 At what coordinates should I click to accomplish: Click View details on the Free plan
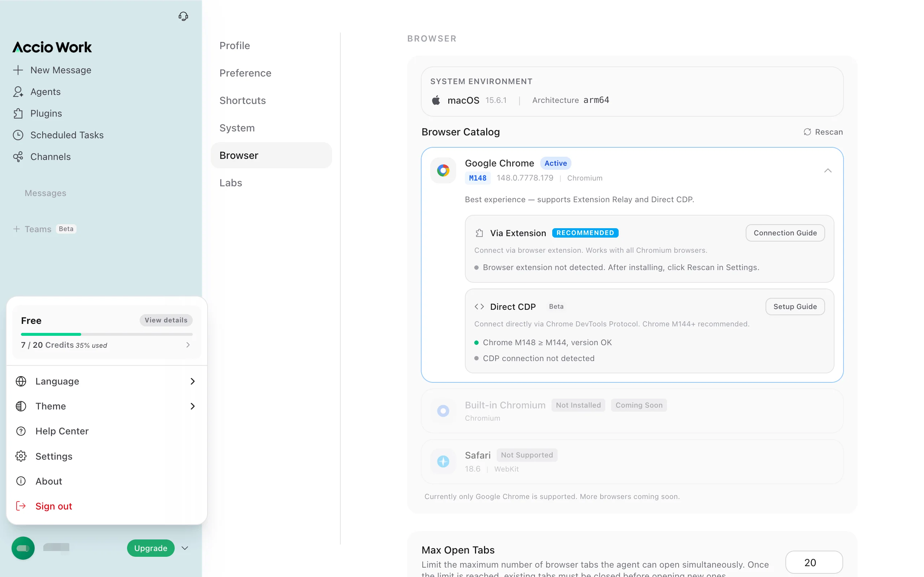pos(166,320)
